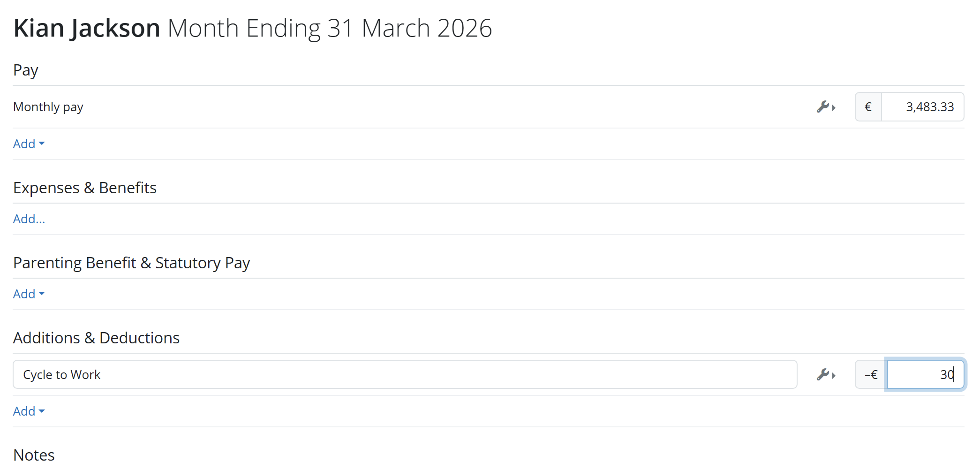Click the € symbol beside the monthly pay amount
Image resolution: width=980 pixels, height=470 pixels.
point(868,107)
